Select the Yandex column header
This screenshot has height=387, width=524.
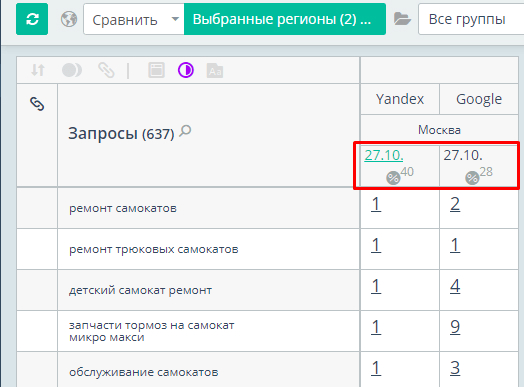(x=400, y=99)
